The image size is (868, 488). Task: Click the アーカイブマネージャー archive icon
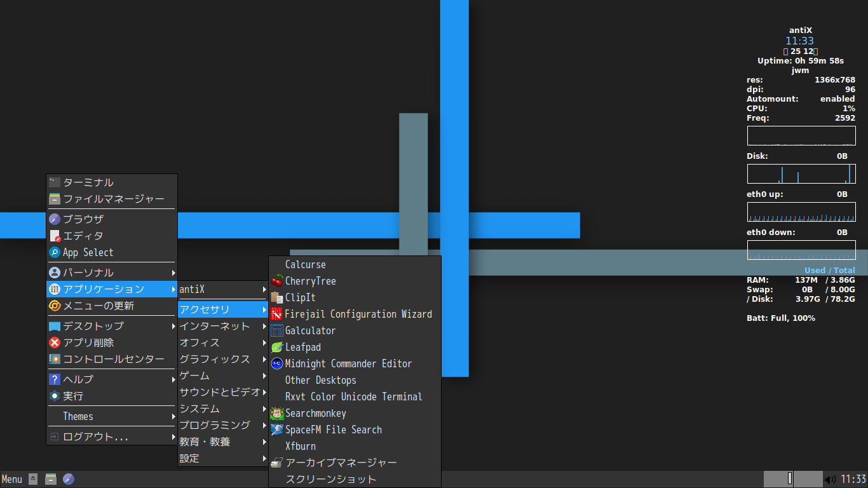pos(277,463)
